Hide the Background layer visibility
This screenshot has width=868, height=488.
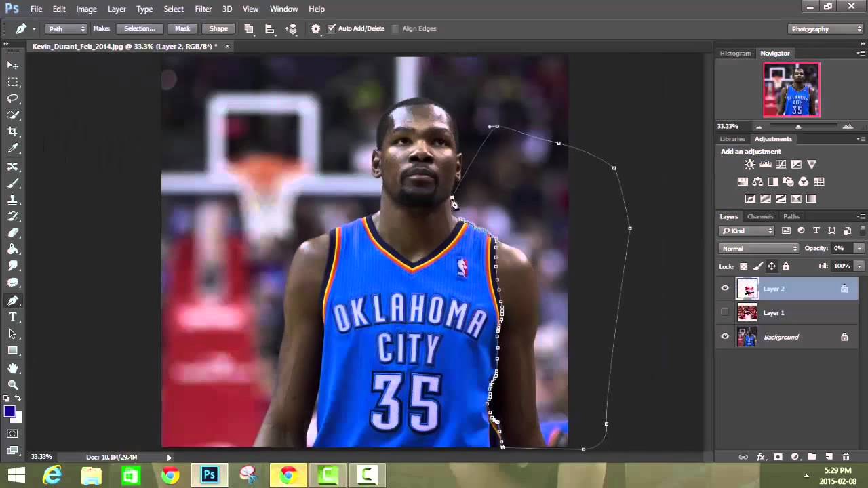pyautogui.click(x=725, y=337)
